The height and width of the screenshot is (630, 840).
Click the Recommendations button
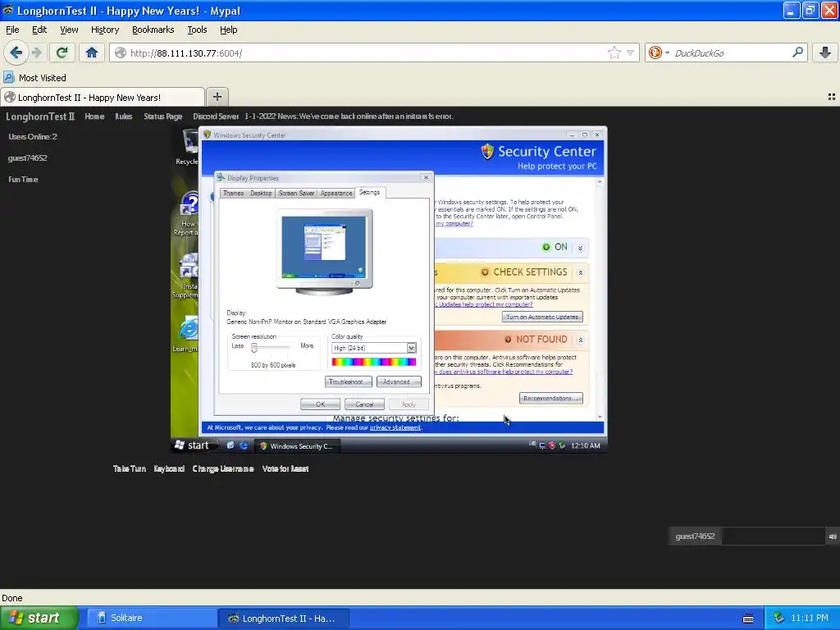[550, 398]
